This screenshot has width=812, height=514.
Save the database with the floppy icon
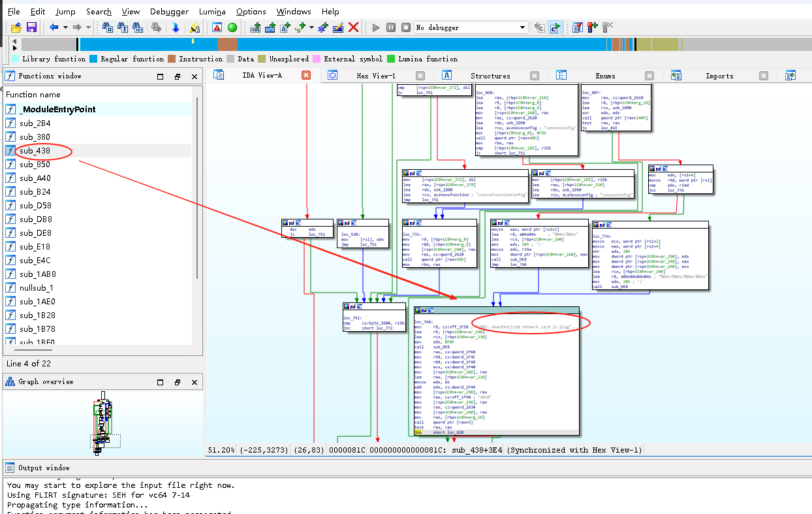(31, 27)
